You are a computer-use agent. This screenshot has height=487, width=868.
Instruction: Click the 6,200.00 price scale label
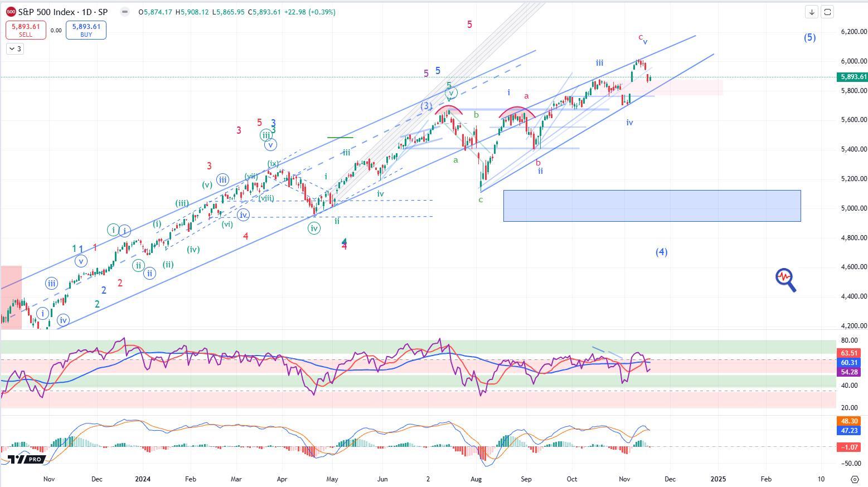click(854, 32)
